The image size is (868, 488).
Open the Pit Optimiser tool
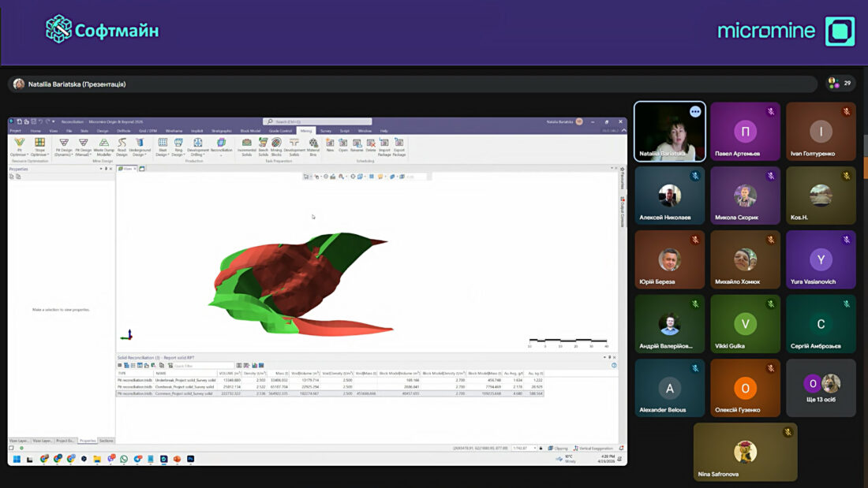[19, 146]
